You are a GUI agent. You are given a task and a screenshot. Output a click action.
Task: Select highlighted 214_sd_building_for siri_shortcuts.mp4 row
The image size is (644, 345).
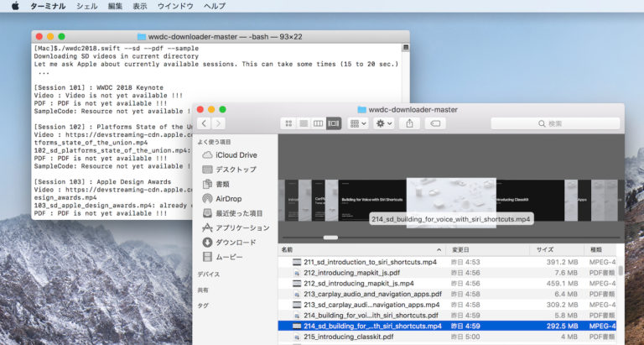coord(447,326)
